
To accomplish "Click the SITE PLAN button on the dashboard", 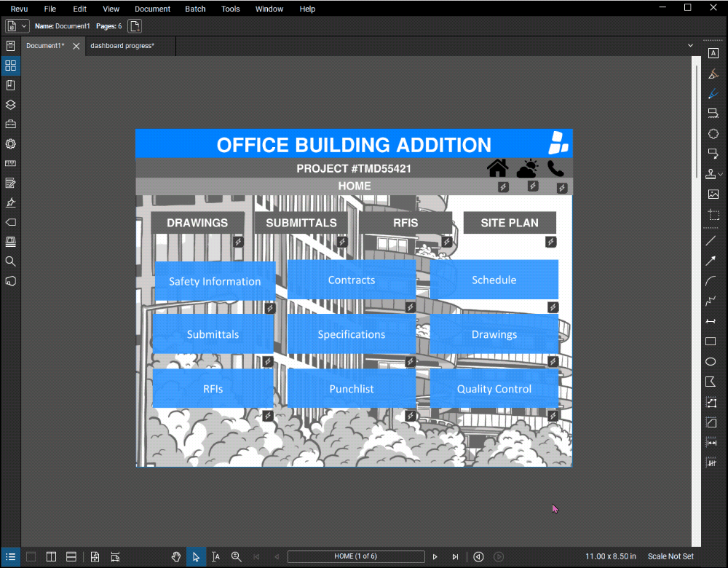I will click(510, 222).
